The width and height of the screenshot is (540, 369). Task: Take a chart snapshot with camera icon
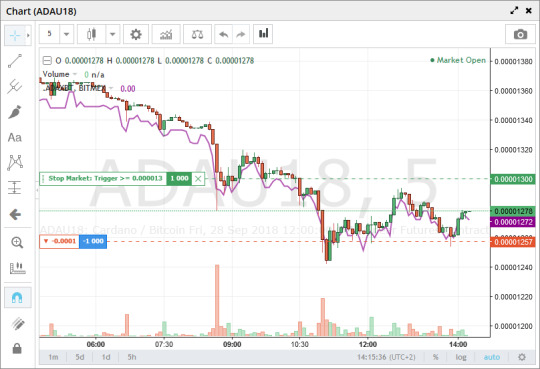pyautogui.click(x=520, y=34)
